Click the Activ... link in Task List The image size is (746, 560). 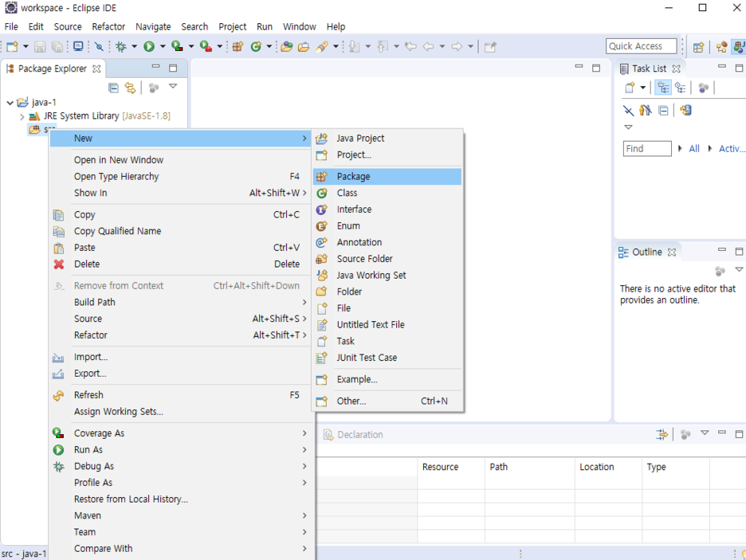732,149
